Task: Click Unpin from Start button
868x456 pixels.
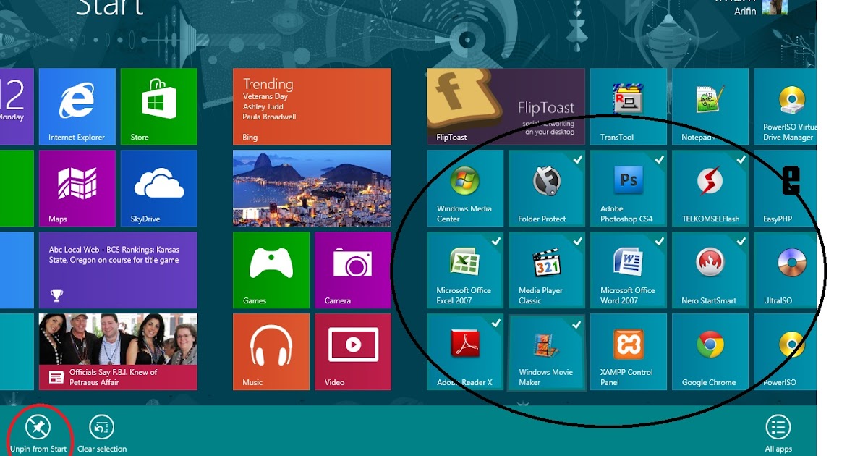Action: (x=38, y=434)
